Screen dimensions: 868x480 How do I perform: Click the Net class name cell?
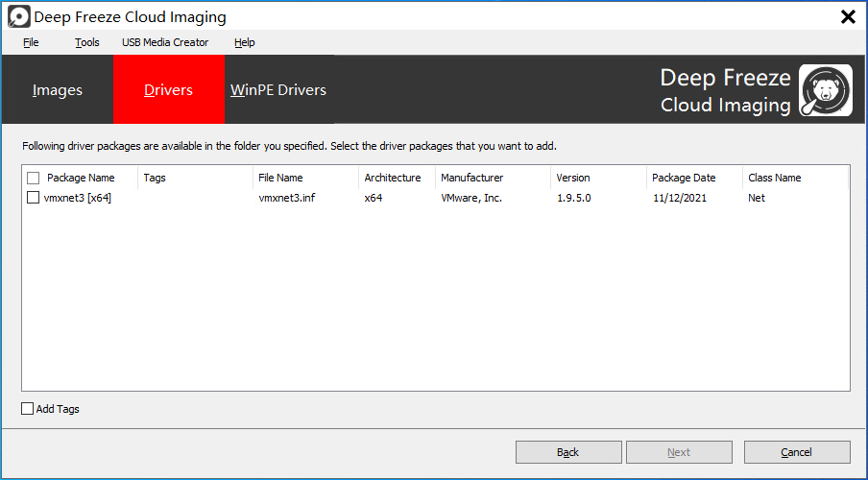(757, 198)
